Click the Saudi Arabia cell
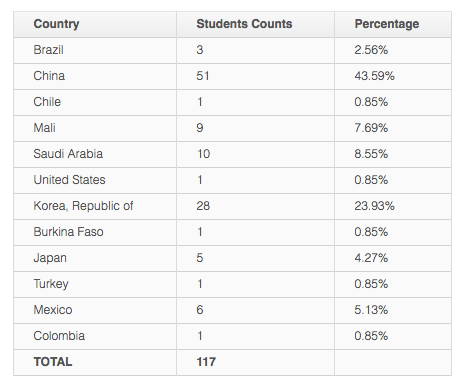Image resolution: width=457 pixels, height=386 pixels. (x=95, y=154)
